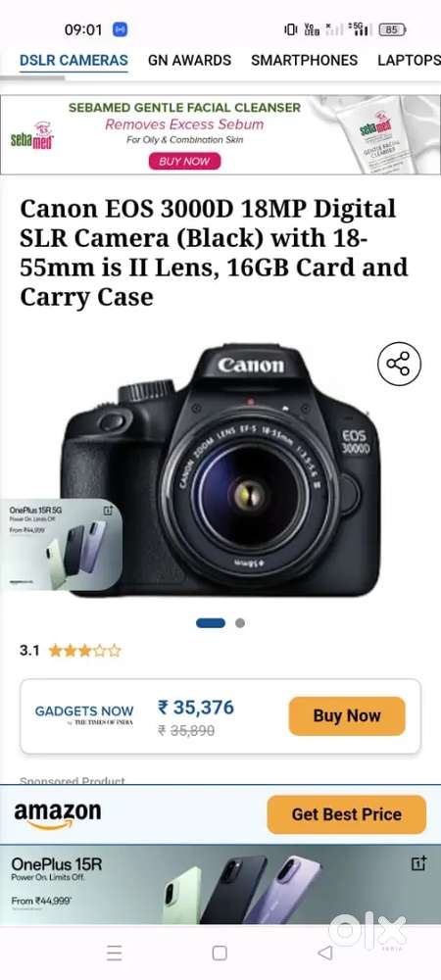Select the second image carousel dot
441x980 pixels.
pyautogui.click(x=240, y=622)
